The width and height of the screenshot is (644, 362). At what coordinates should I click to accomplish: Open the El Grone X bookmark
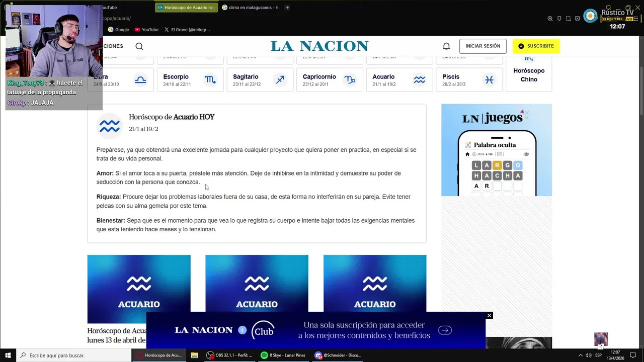[187, 30]
